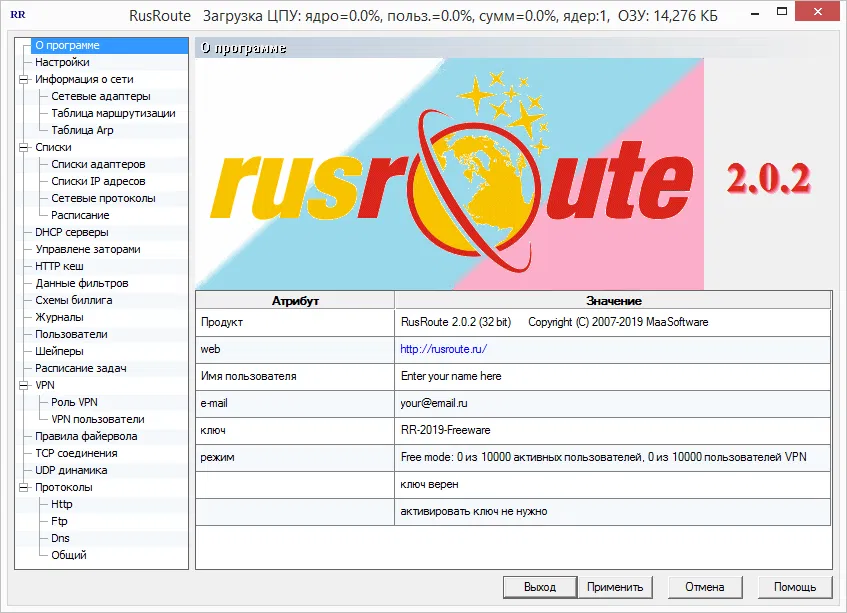Collapse the Протоколы tree node

(x=23, y=488)
